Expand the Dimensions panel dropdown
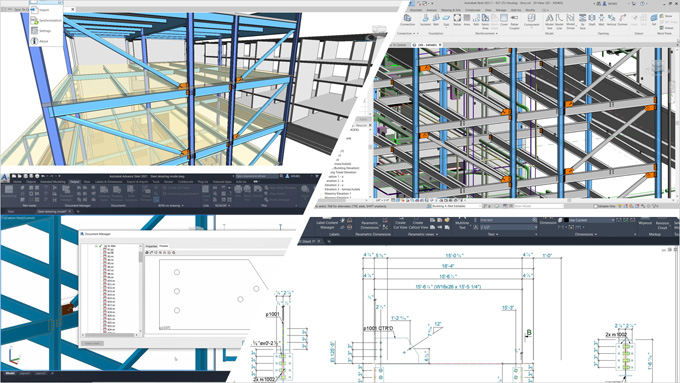Viewport: 680px width, 383px height. pos(596,234)
